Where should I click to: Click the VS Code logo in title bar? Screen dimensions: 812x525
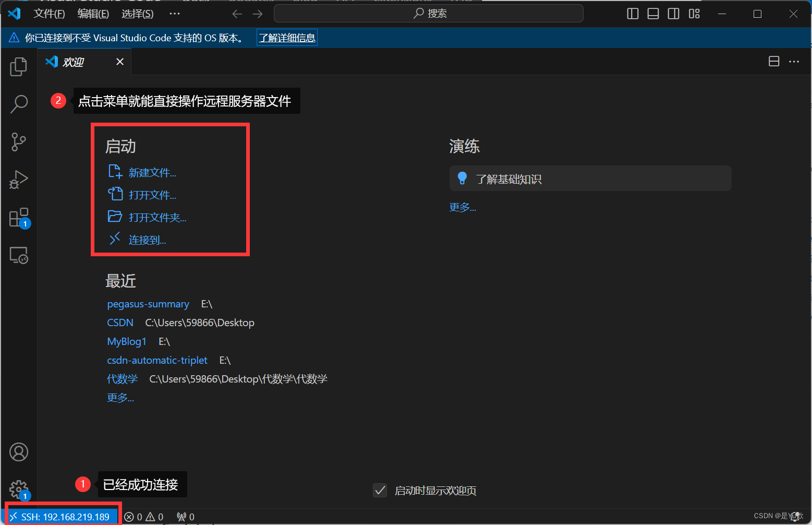coord(15,14)
